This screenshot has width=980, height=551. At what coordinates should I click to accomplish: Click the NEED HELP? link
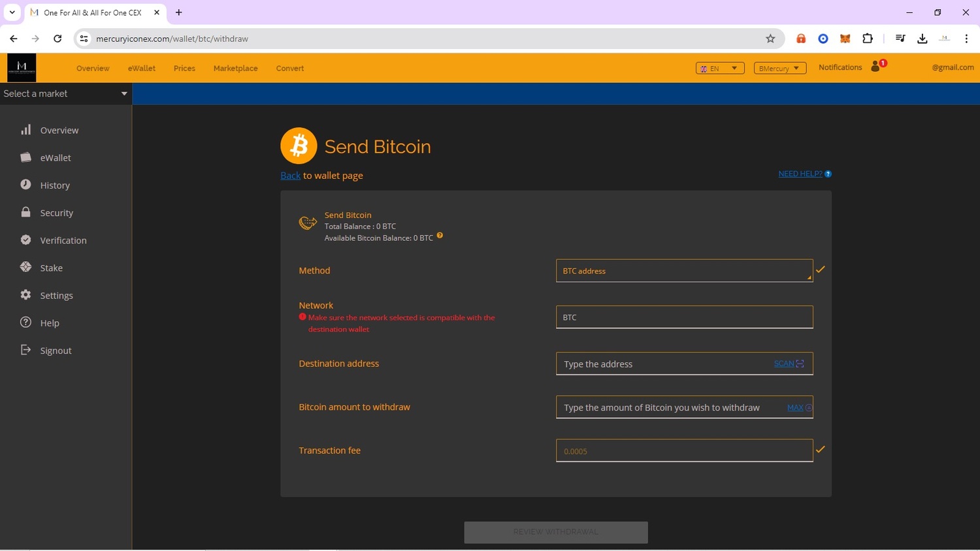point(800,174)
